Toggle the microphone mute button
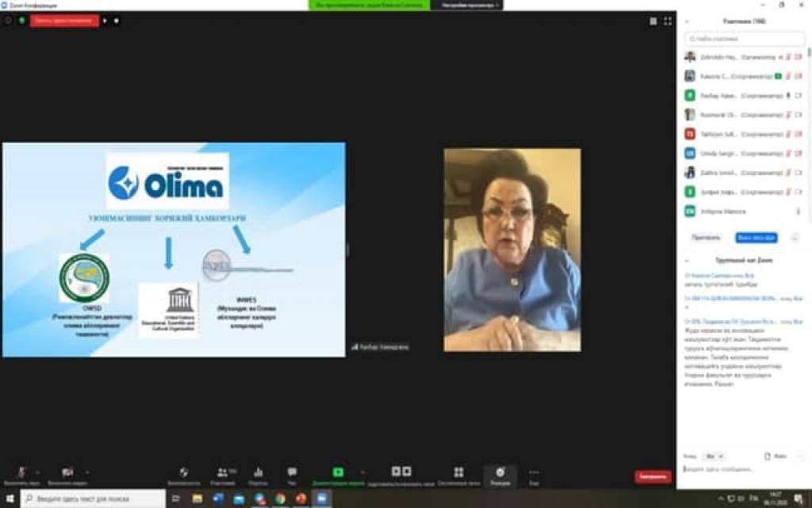This screenshot has height=508, width=812. pyautogui.click(x=21, y=472)
